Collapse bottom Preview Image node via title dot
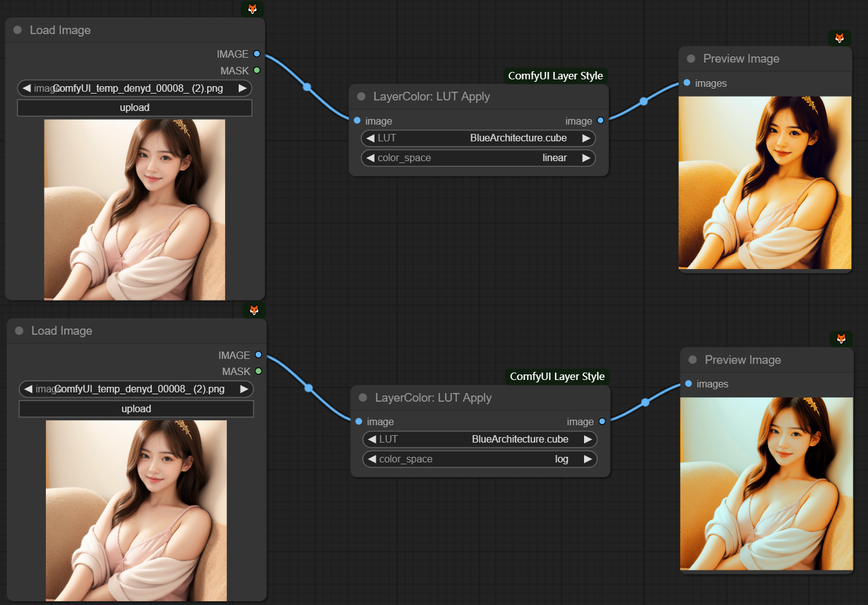 pos(693,360)
